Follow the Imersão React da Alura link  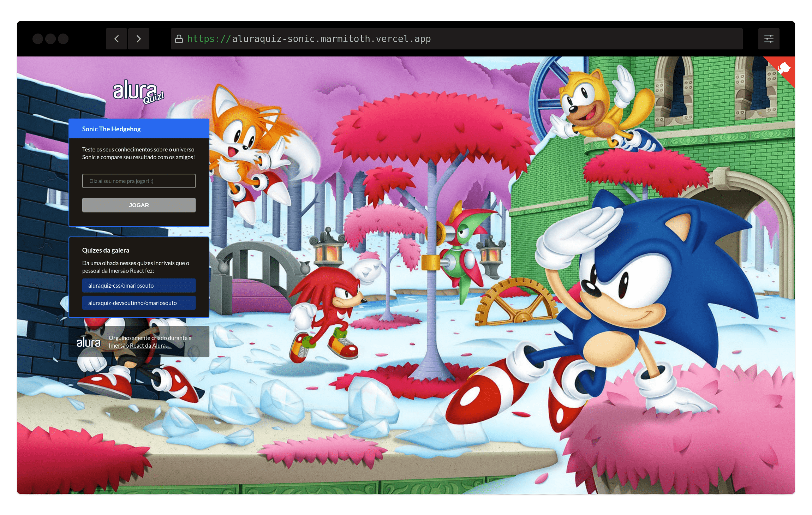tap(137, 346)
